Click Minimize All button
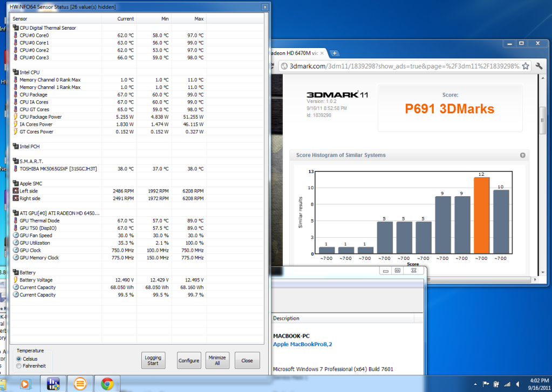 217,360
